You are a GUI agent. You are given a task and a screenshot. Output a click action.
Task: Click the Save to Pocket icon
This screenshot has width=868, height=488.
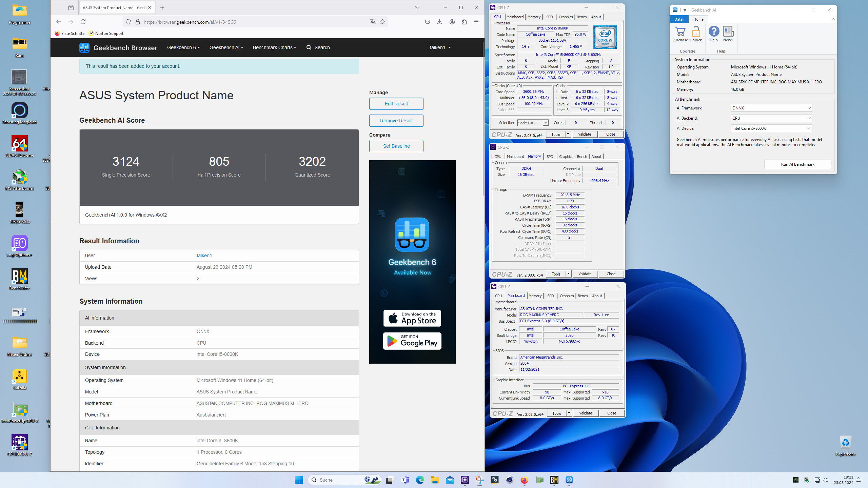click(428, 22)
